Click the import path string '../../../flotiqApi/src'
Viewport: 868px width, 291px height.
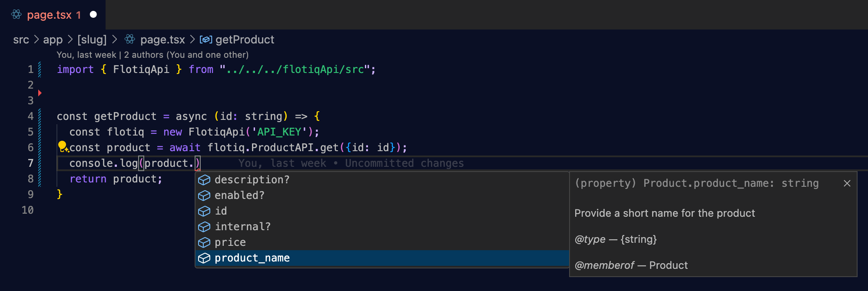coord(295,69)
